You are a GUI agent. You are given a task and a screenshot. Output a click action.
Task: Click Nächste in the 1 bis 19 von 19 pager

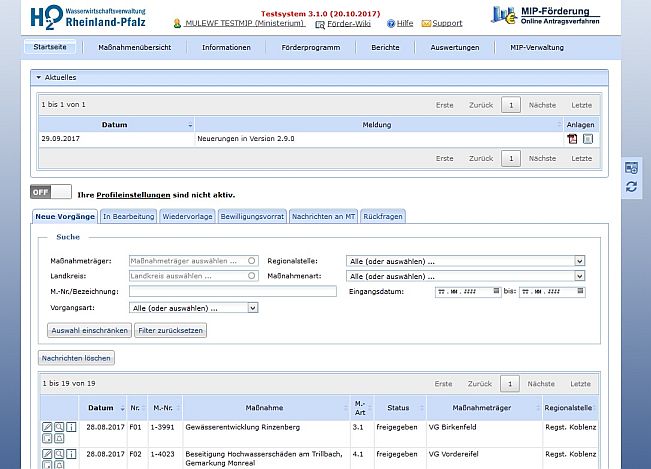pos(541,384)
